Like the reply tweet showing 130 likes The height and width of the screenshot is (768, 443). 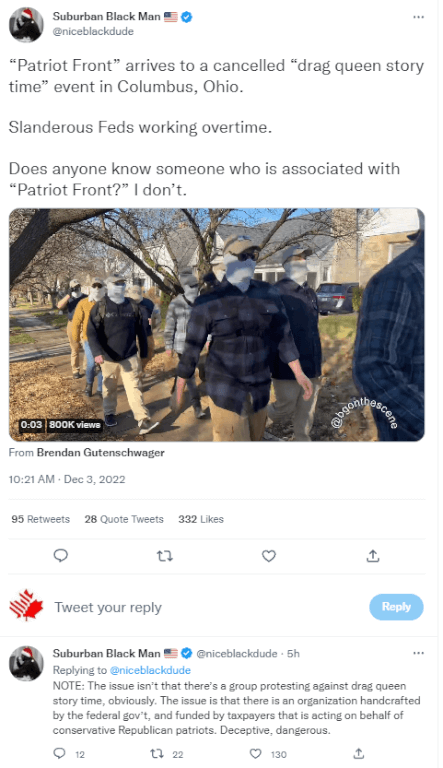[x=256, y=754]
